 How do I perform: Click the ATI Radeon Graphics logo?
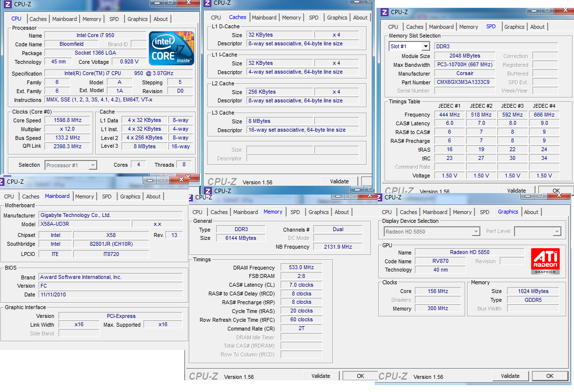click(x=545, y=261)
